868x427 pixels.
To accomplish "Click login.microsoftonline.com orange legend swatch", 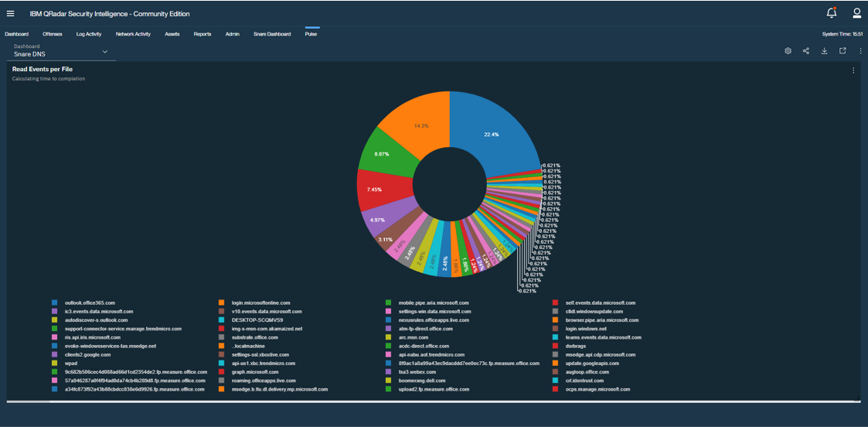I will (x=221, y=303).
